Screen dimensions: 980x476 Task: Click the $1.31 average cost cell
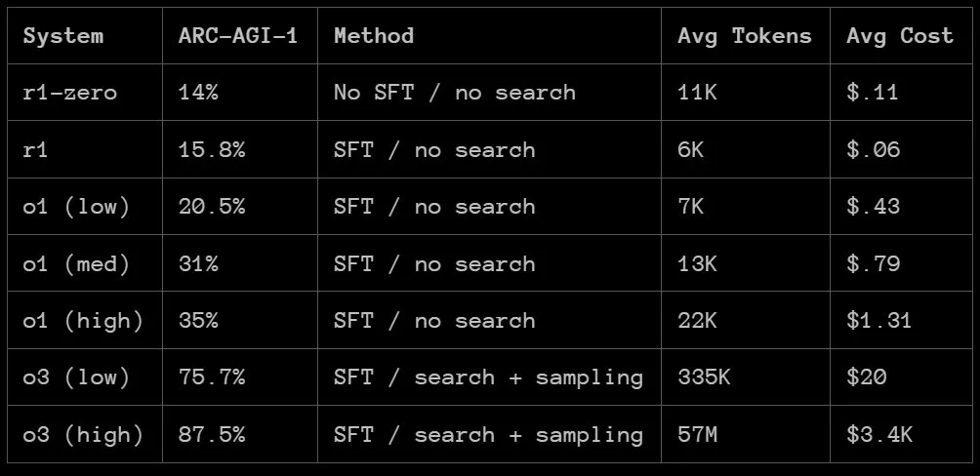point(879,321)
